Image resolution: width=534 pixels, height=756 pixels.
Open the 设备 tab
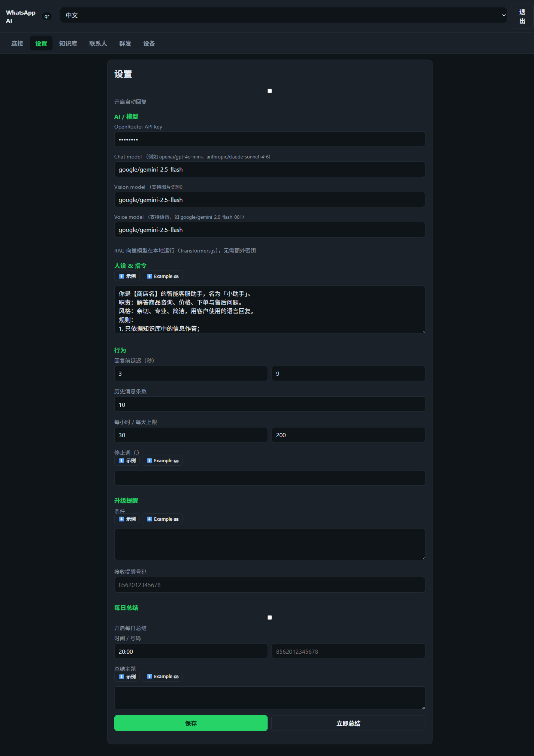click(149, 43)
